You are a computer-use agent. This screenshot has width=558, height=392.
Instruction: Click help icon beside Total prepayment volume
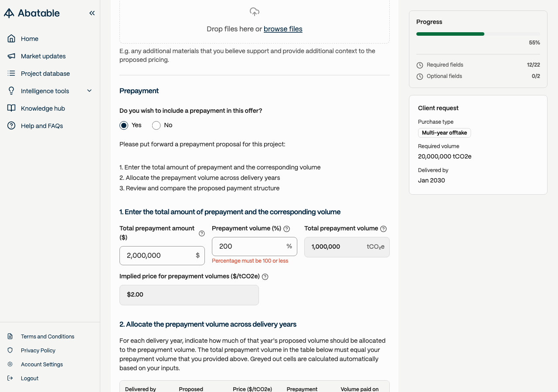pyautogui.click(x=384, y=229)
